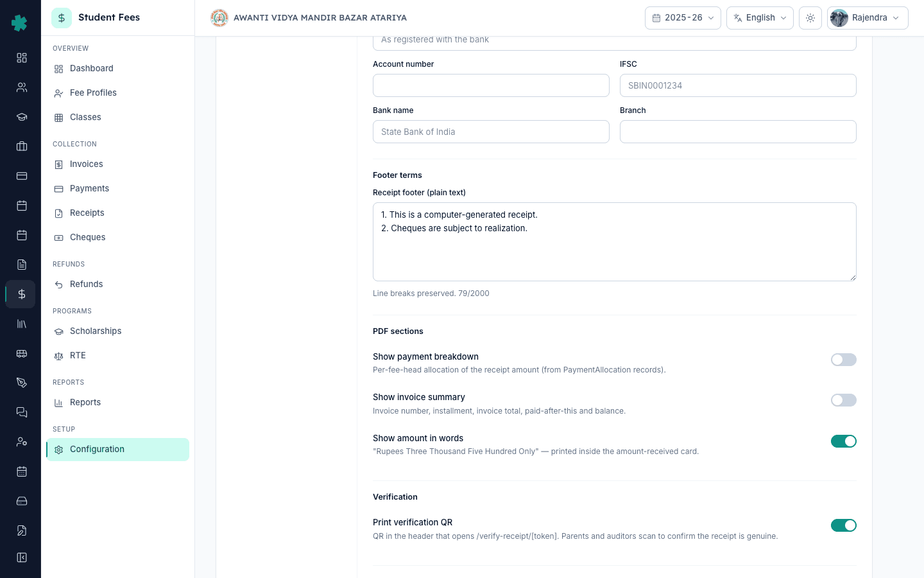
Task: Click the Student Fees module title
Action: pos(109,17)
